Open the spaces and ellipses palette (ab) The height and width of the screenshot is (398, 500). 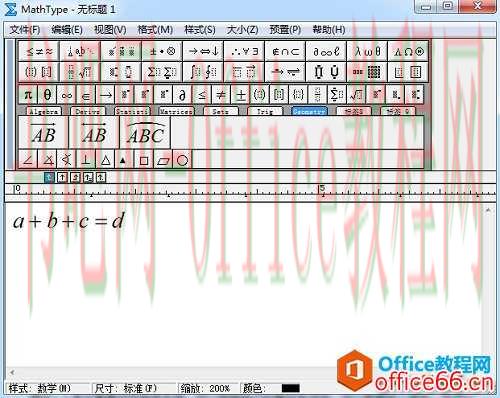coord(80,51)
